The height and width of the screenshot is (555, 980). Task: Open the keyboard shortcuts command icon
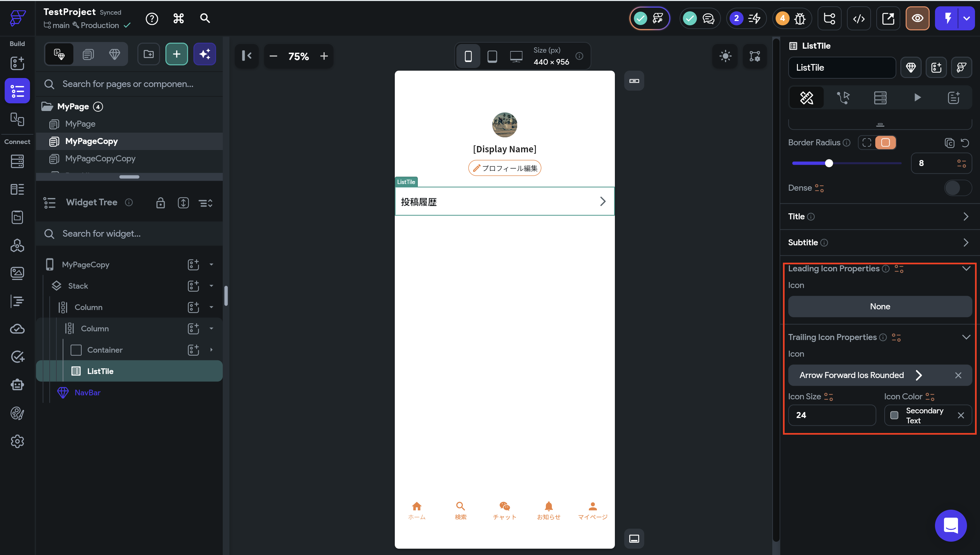click(178, 18)
